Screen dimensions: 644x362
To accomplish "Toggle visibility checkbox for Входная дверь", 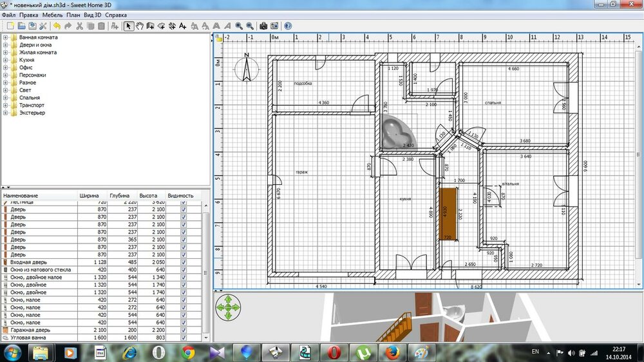I will click(x=184, y=262).
